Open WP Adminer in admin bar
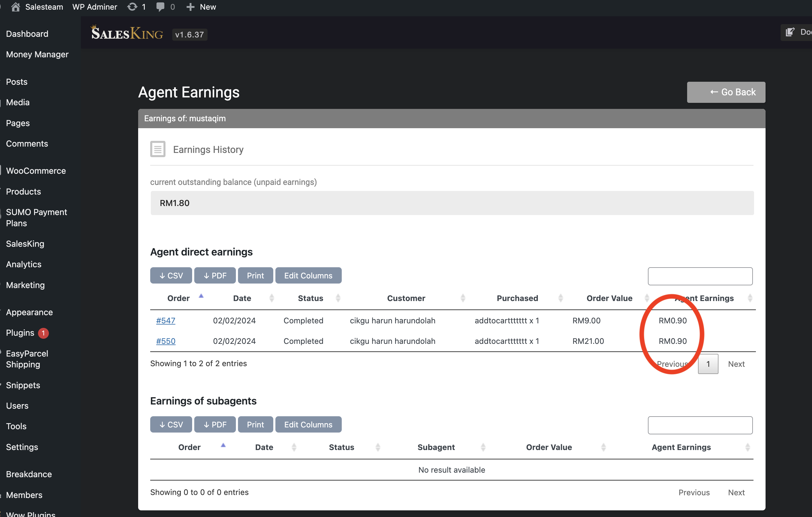The width and height of the screenshot is (812, 517). point(95,7)
